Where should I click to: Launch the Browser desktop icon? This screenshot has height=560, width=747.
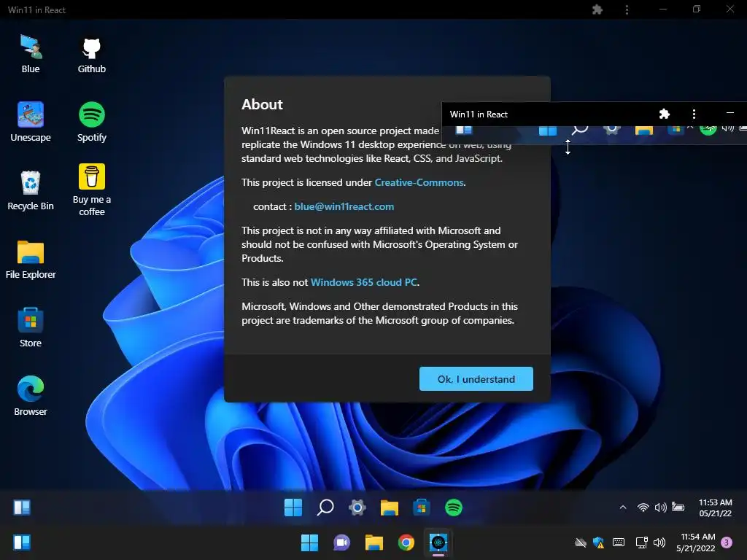tap(31, 396)
